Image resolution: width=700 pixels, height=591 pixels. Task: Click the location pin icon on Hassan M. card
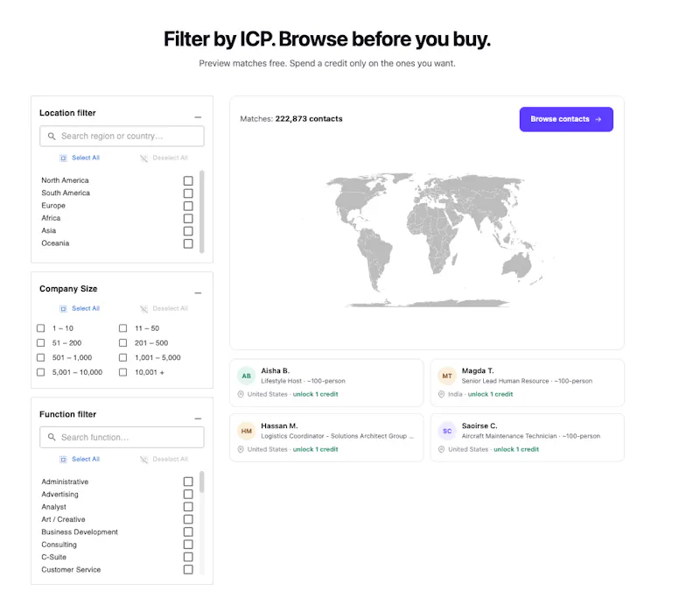point(241,449)
